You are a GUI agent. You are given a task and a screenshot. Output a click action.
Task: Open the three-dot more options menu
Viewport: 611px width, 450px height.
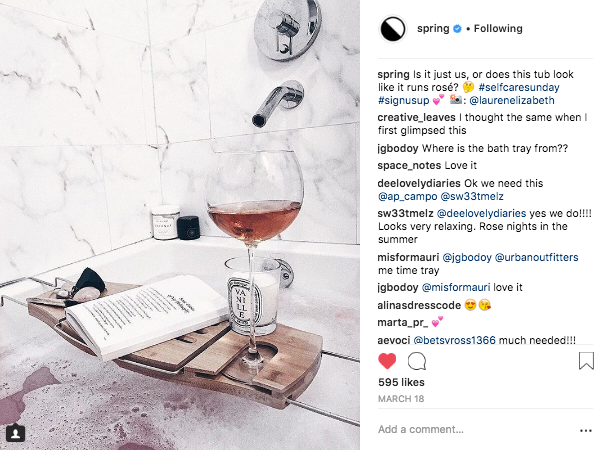click(x=586, y=431)
